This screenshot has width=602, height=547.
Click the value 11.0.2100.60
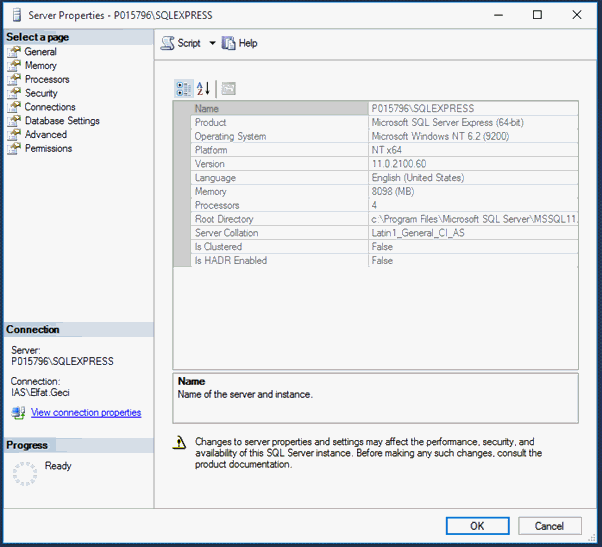click(x=399, y=164)
